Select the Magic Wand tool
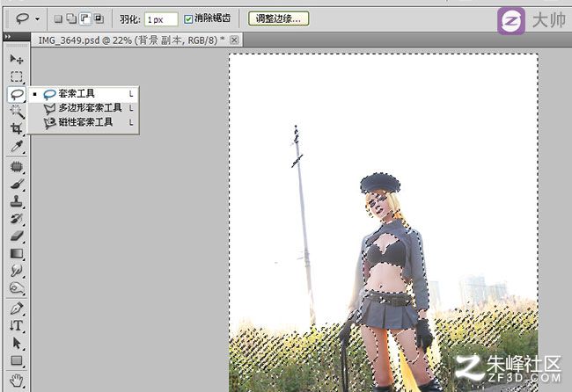The width and height of the screenshot is (572, 392). click(17, 112)
